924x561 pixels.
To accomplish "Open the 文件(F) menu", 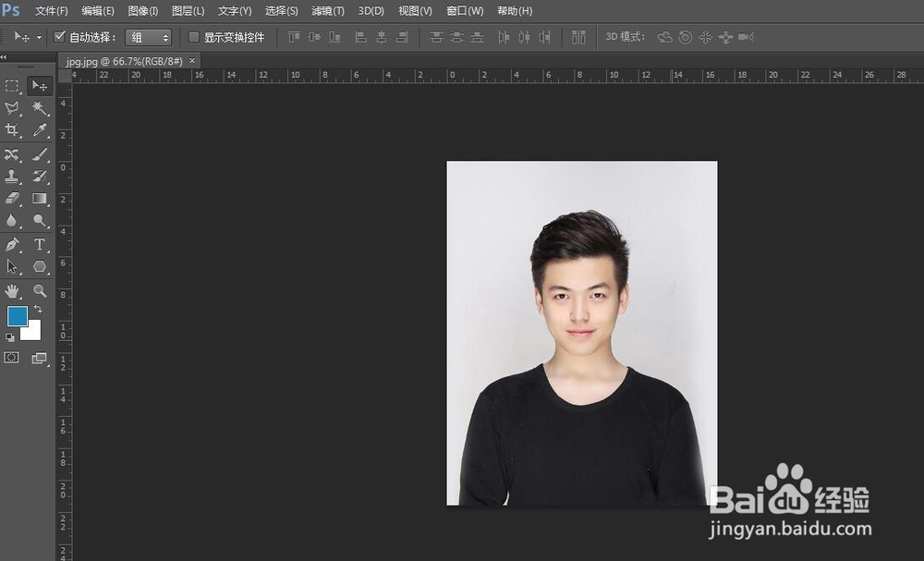I will point(51,10).
